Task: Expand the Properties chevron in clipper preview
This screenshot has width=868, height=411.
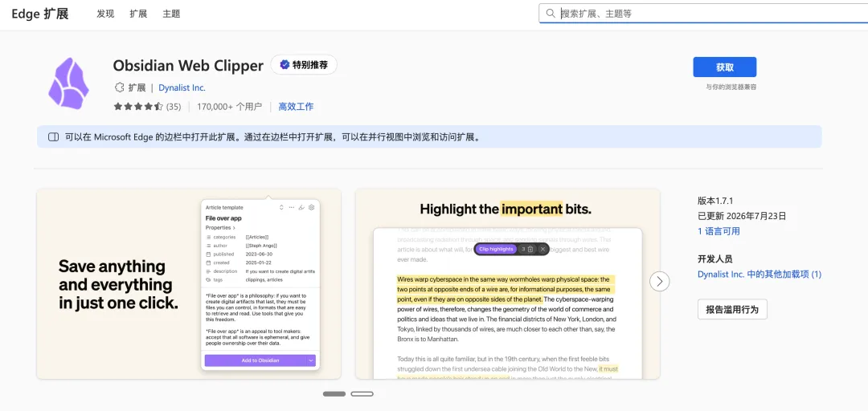Action: [x=234, y=227]
